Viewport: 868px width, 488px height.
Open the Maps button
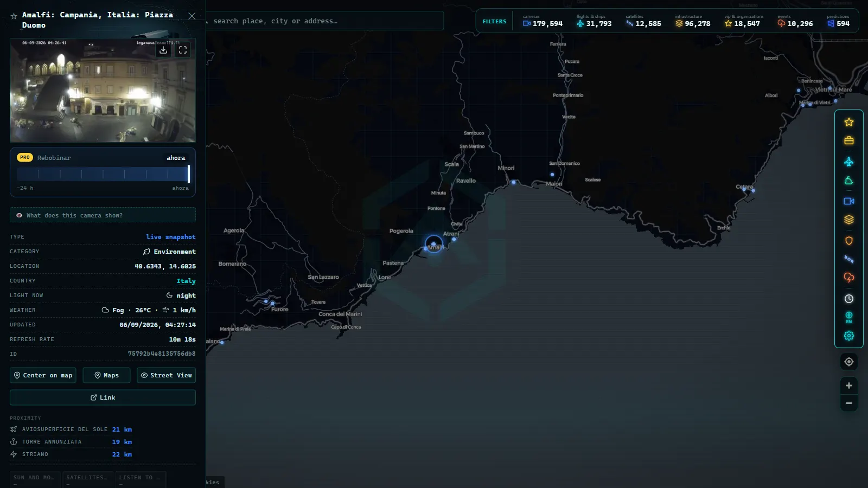point(106,375)
